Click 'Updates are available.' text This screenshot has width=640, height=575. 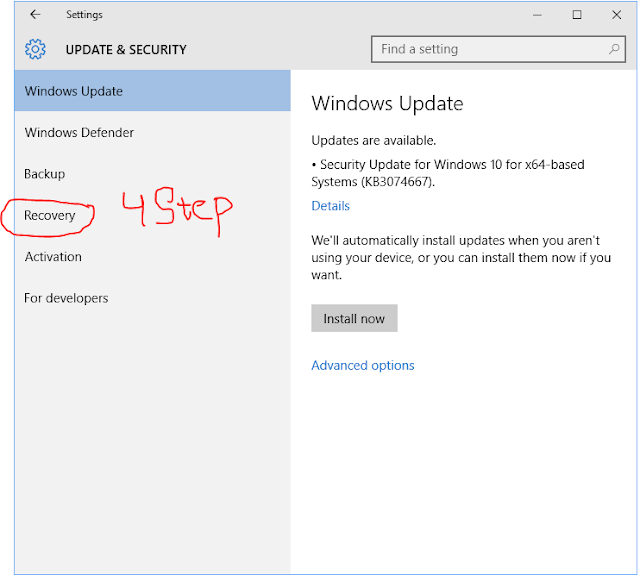tap(373, 140)
